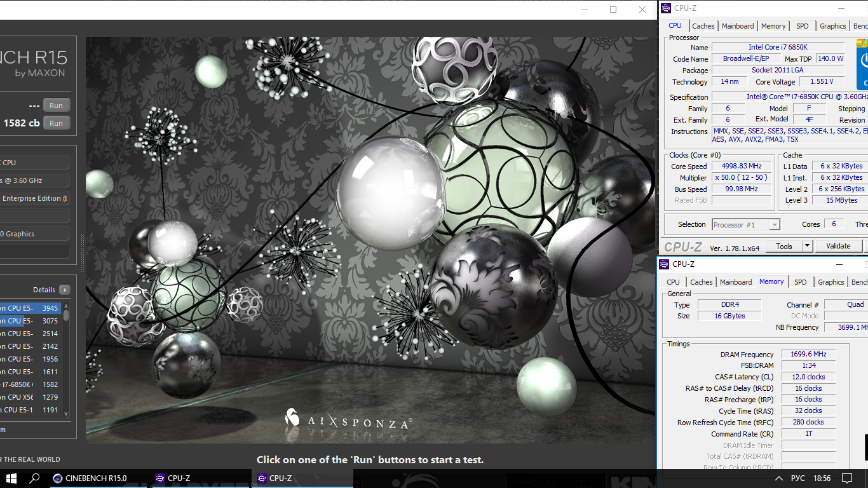Image resolution: width=868 pixels, height=488 pixels.
Task: Click the Core Voltage 1.551 V value
Action: pyautogui.click(x=822, y=82)
